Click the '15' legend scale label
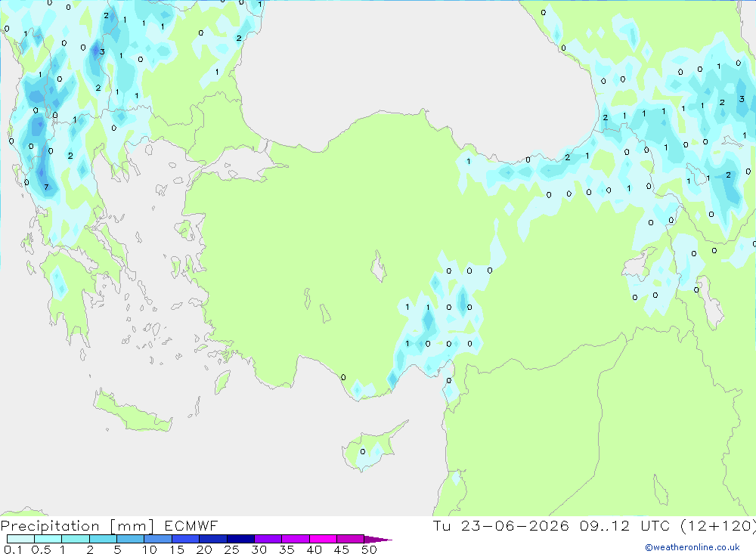 tap(177, 549)
